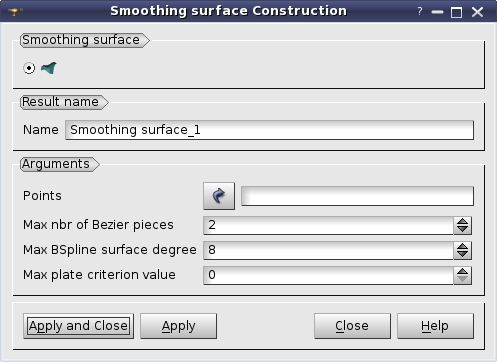Click the Bezier pieces value field
This screenshot has width=497, height=362.
(328, 225)
